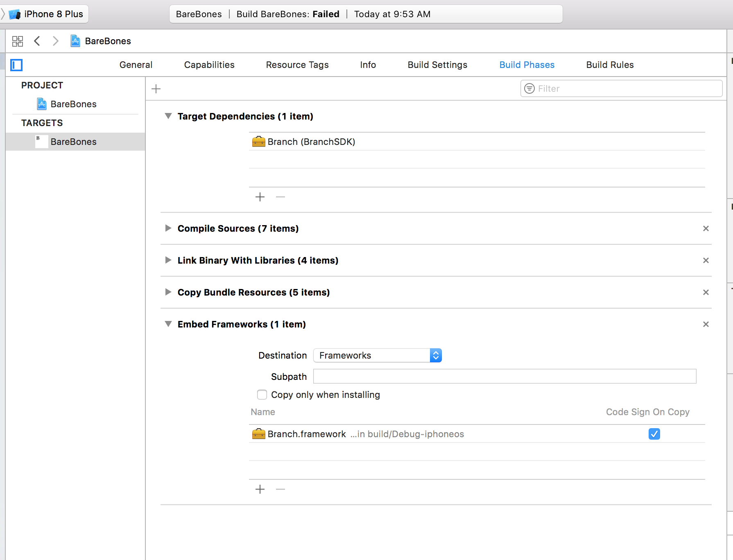Click the BareBones target app icon

click(42, 142)
